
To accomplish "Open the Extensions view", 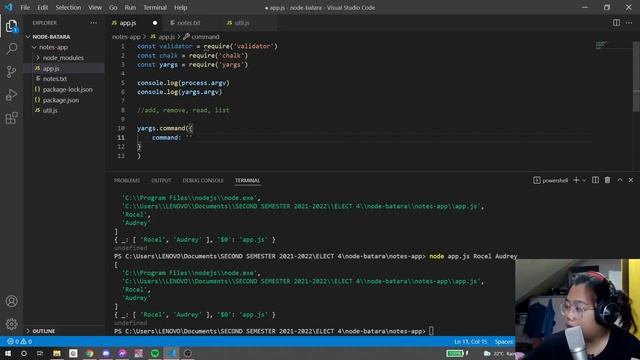I will tap(11, 118).
